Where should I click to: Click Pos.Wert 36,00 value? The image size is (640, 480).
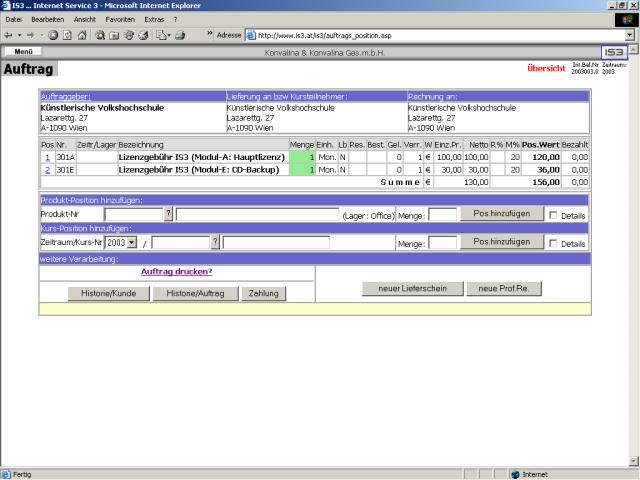tap(548, 170)
